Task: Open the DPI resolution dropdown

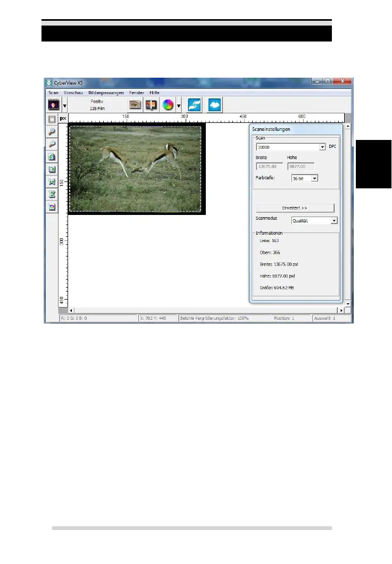Action: (322, 147)
